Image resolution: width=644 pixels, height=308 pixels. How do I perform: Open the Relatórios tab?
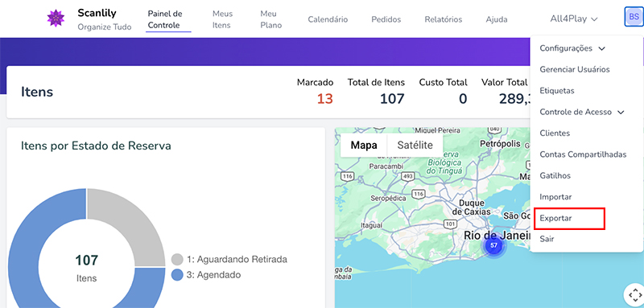click(x=444, y=19)
